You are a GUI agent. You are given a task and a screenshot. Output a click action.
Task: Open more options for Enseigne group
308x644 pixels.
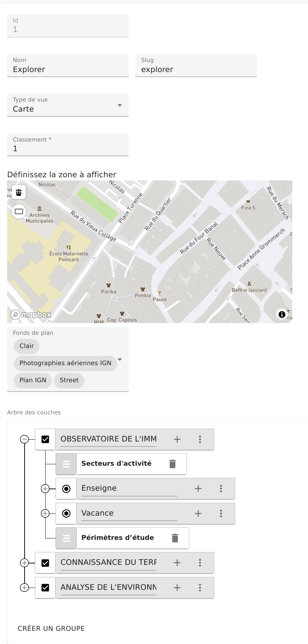point(221,489)
